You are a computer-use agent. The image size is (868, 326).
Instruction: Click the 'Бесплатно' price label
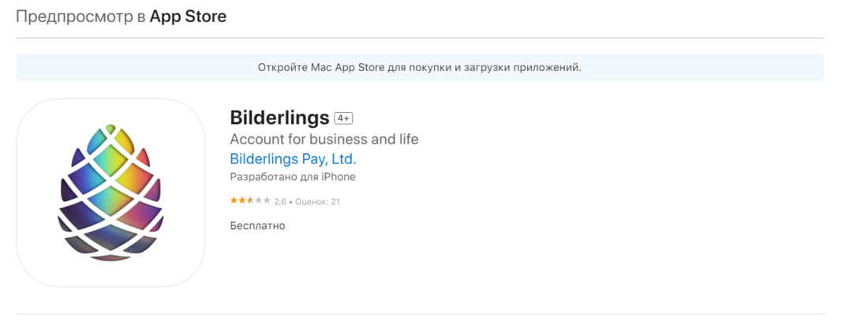pyautogui.click(x=257, y=226)
